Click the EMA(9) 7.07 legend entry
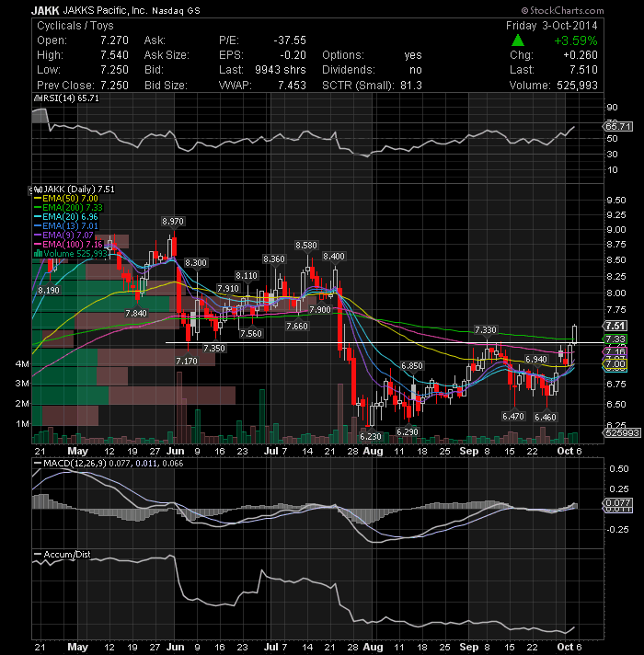Screen dimensions: 644x655 click(x=64, y=236)
